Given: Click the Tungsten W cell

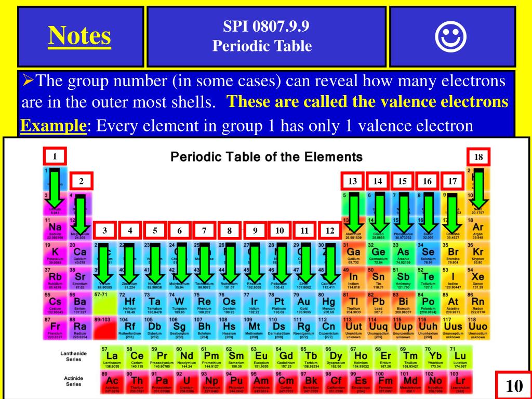Looking at the screenshot, I should click(x=179, y=303).
